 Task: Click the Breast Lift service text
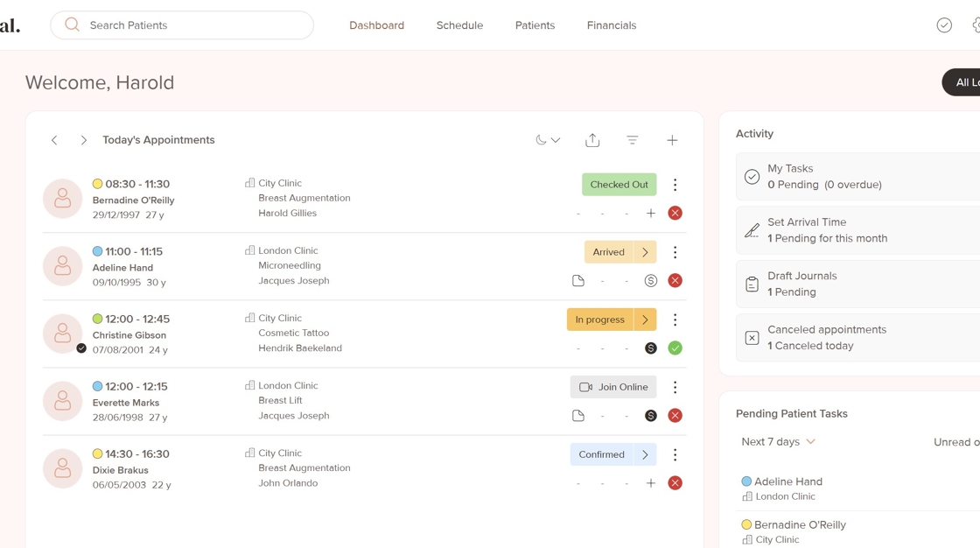[280, 400]
